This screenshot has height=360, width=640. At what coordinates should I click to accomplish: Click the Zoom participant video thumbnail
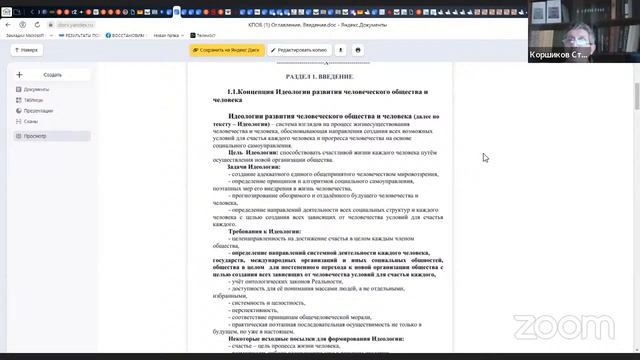584,31
